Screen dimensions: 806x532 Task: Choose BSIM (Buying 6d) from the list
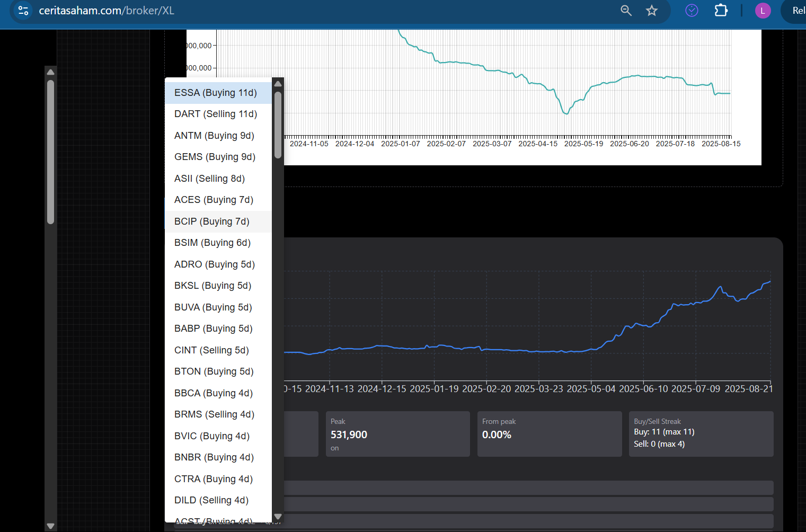coord(218,243)
